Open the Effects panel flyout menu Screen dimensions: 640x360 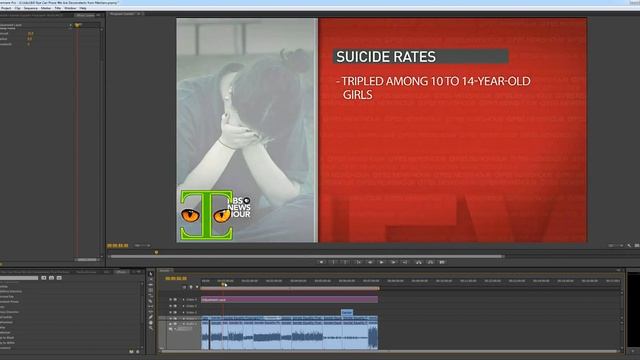click(139, 272)
